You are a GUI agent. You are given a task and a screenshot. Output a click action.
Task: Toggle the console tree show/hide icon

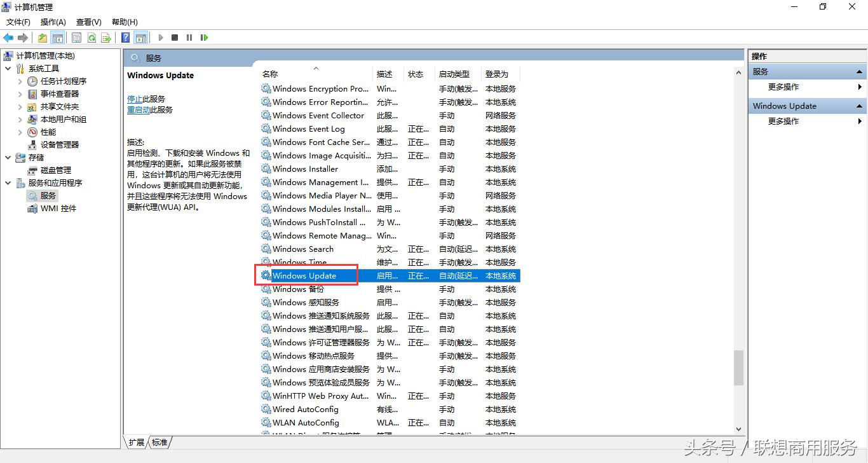click(x=58, y=37)
